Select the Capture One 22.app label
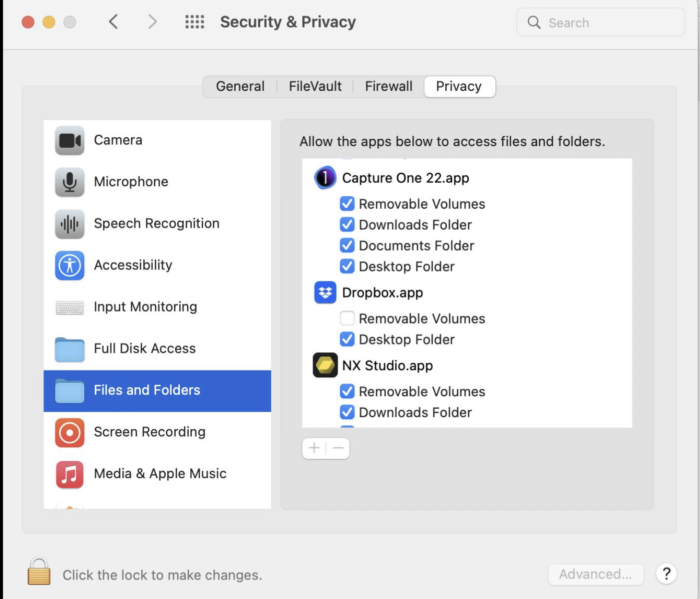700x599 pixels. coord(405,178)
